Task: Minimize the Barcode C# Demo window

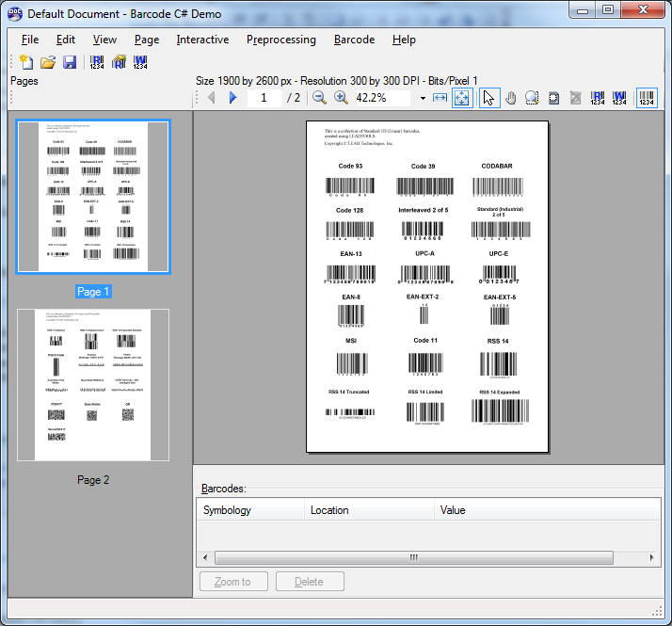Action: click(583, 9)
